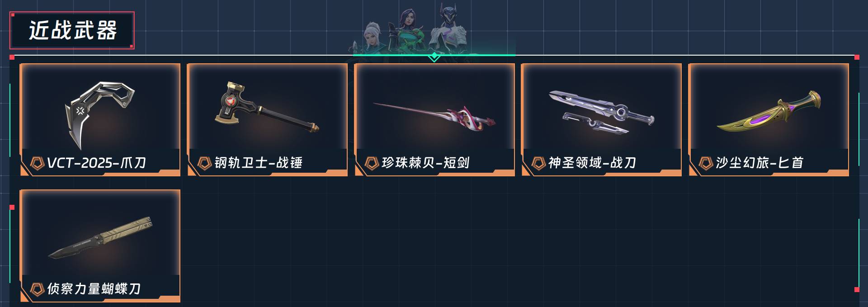Select the 钢轨卫士 war hammer image
This screenshot has height=307, width=868.
click(x=267, y=108)
